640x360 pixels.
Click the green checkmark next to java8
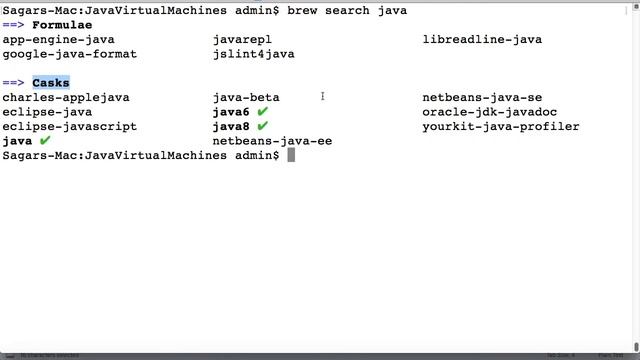coord(262,126)
